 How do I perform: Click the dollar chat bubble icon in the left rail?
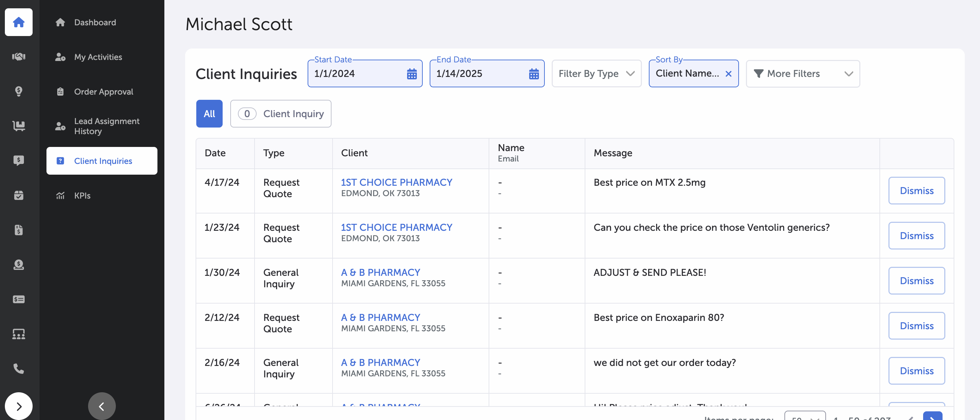pos(19,160)
